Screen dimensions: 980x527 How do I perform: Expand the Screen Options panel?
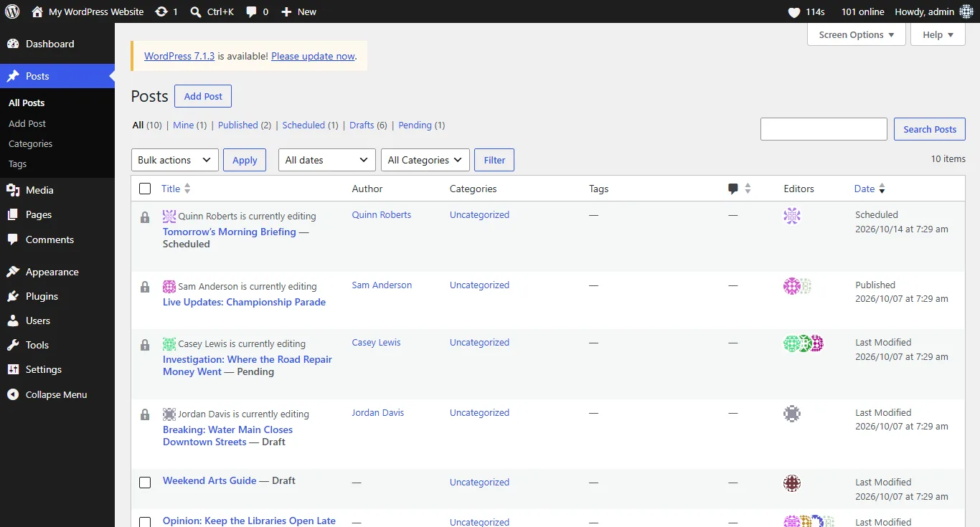pyautogui.click(x=856, y=34)
